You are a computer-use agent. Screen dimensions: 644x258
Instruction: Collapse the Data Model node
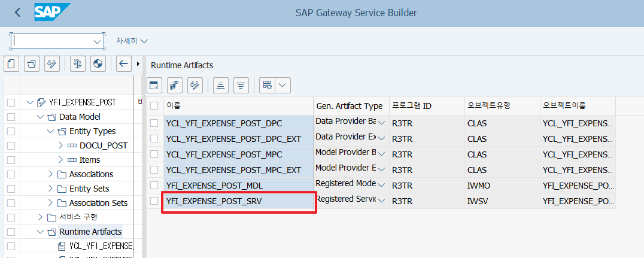click(40, 117)
